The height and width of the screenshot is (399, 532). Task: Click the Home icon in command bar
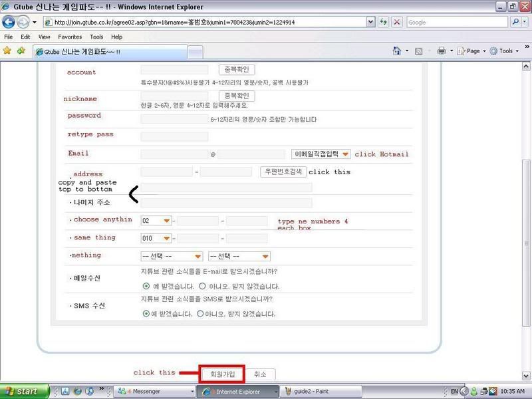[397, 51]
